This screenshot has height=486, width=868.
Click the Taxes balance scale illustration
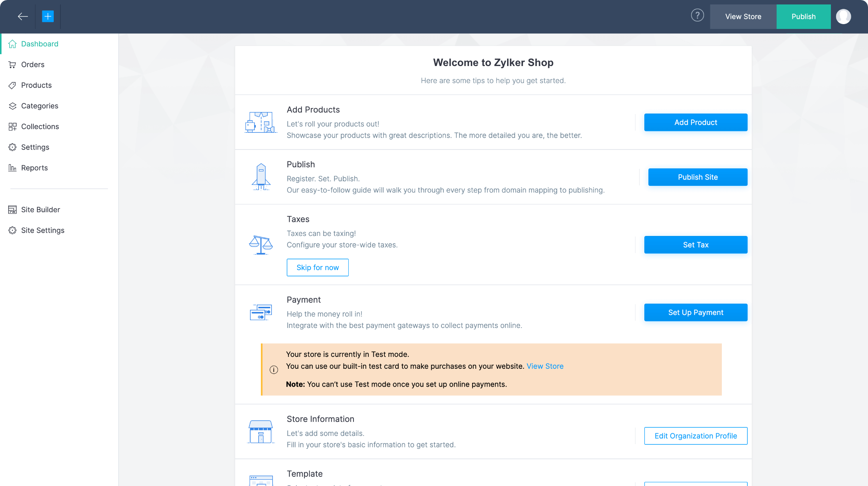[x=261, y=244]
